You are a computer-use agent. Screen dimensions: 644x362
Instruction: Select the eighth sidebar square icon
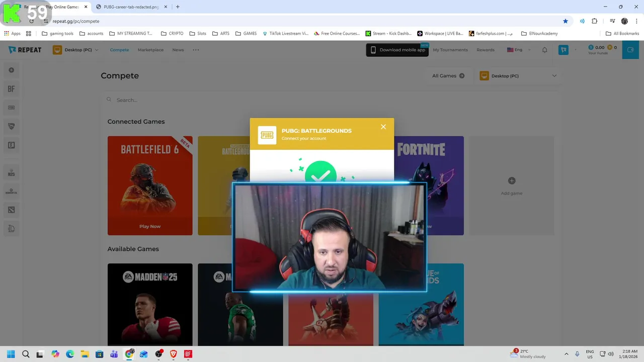[11, 210]
